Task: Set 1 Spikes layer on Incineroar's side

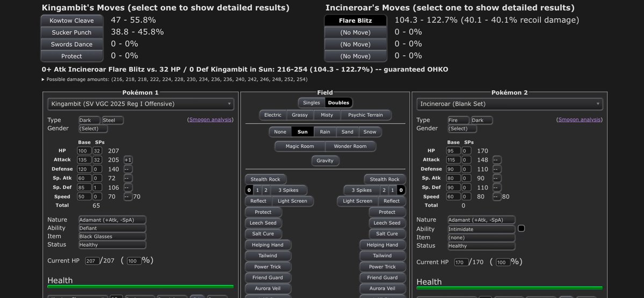Action: click(392, 190)
